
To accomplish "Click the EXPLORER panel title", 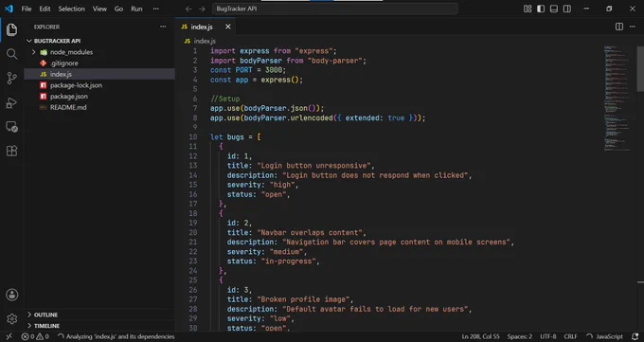I will 46,27.
